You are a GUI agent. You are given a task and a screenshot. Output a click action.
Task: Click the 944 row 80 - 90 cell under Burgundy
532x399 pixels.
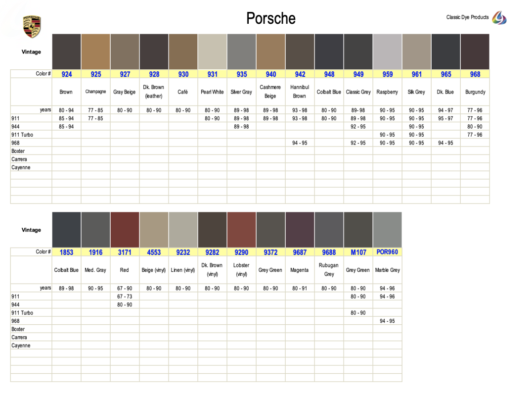475,127
